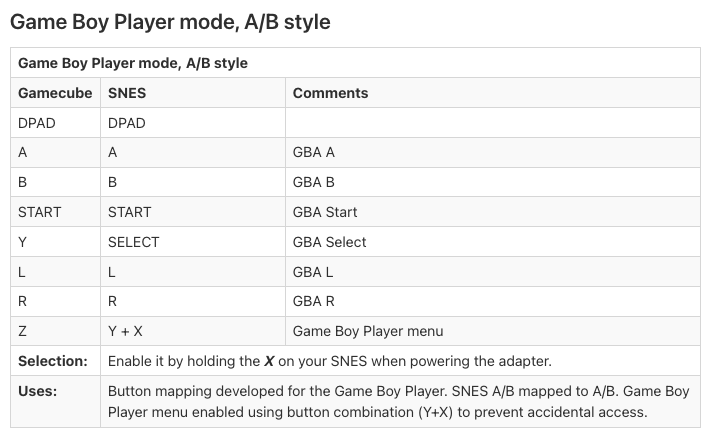The width and height of the screenshot is (719, 447).
Task: Click the Uses: row label
Action: [x=38, y=391]
